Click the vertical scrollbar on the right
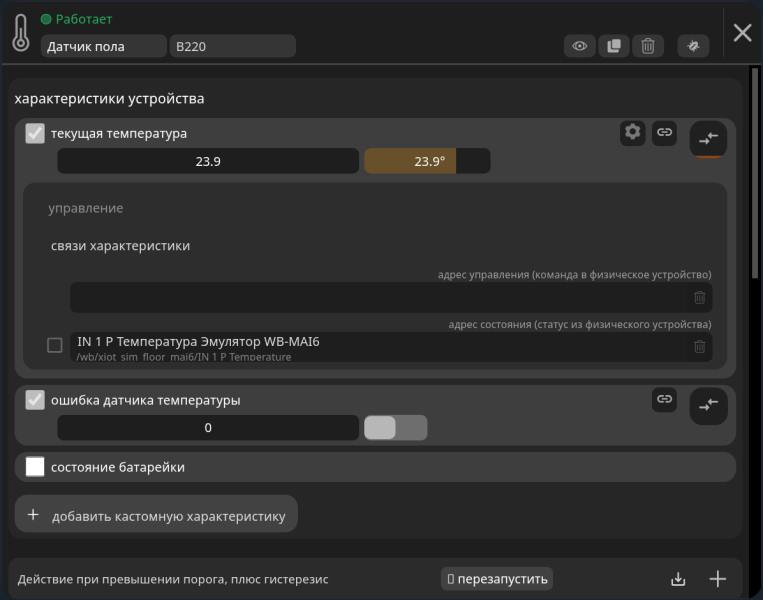 coord(755,173)
